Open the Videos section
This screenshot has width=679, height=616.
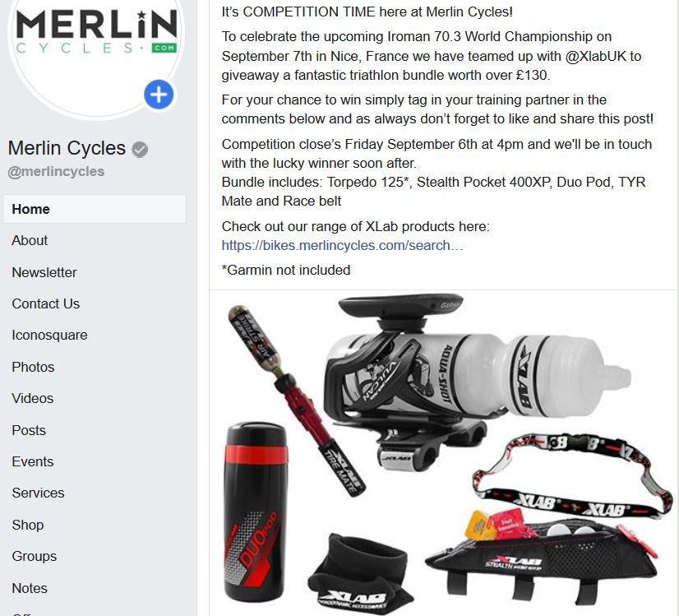[33, 398]
